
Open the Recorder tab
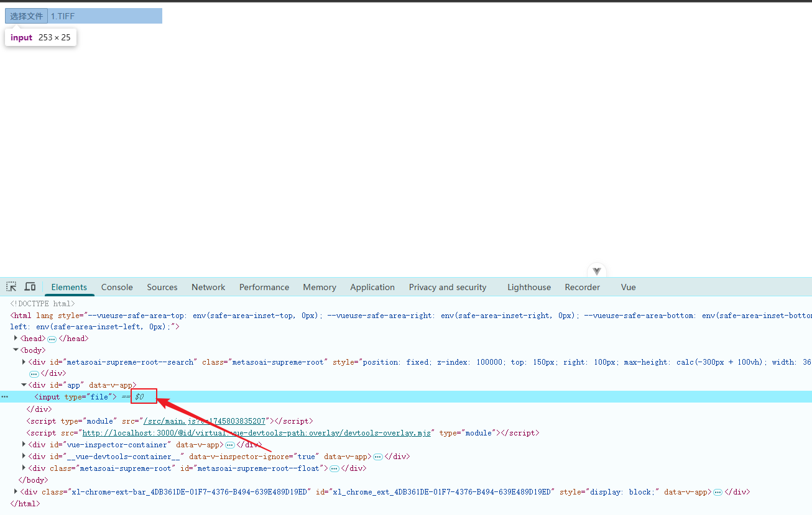(x=583, y=287)
